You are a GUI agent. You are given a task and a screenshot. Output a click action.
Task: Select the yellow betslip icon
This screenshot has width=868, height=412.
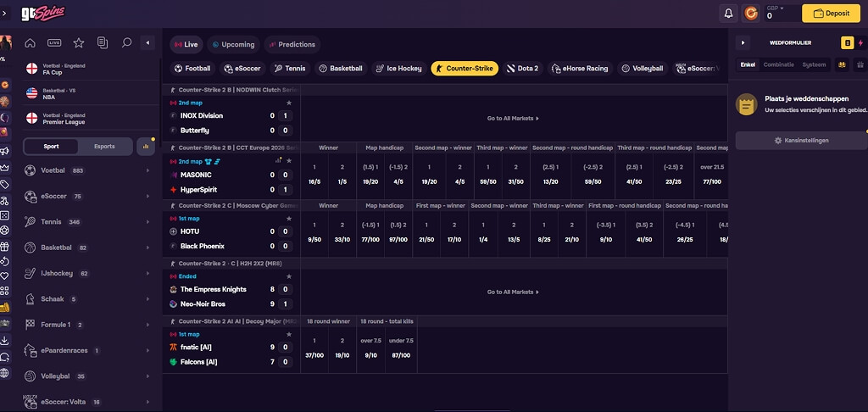(847, 42)
